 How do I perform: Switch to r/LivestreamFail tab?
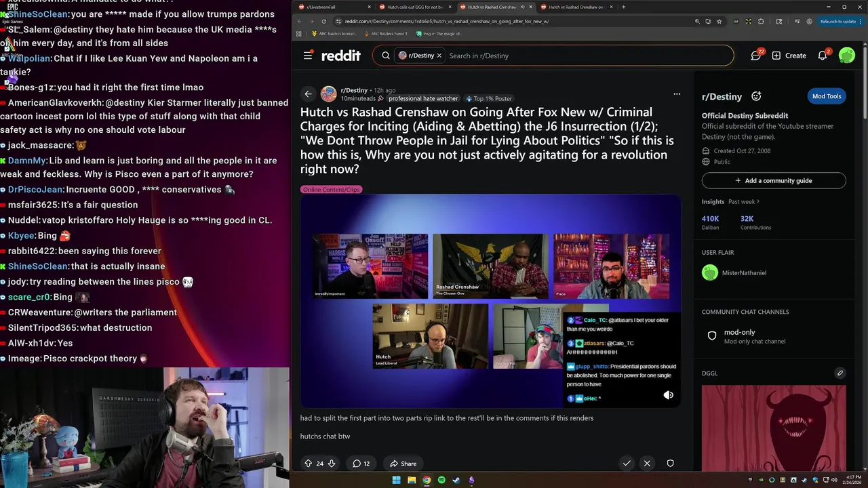coord(335,7)
